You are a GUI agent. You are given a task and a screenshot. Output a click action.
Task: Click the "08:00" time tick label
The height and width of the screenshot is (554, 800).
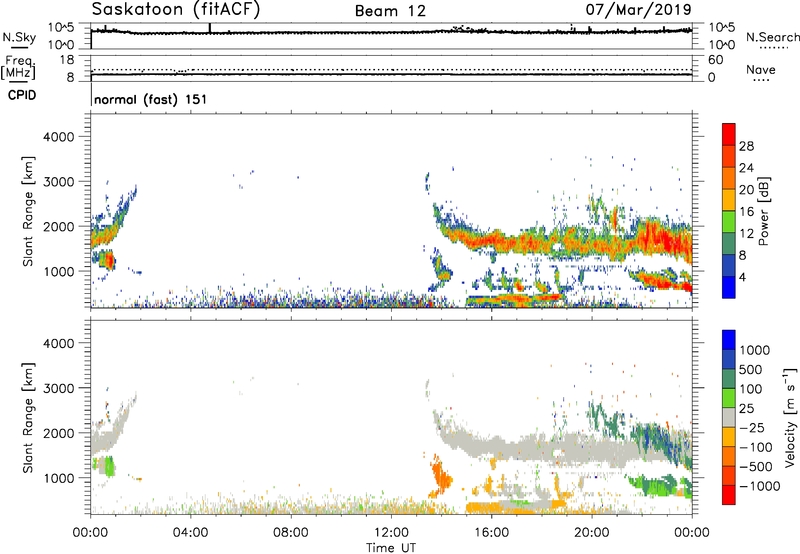pyautogui.click(x=291, y=533)
